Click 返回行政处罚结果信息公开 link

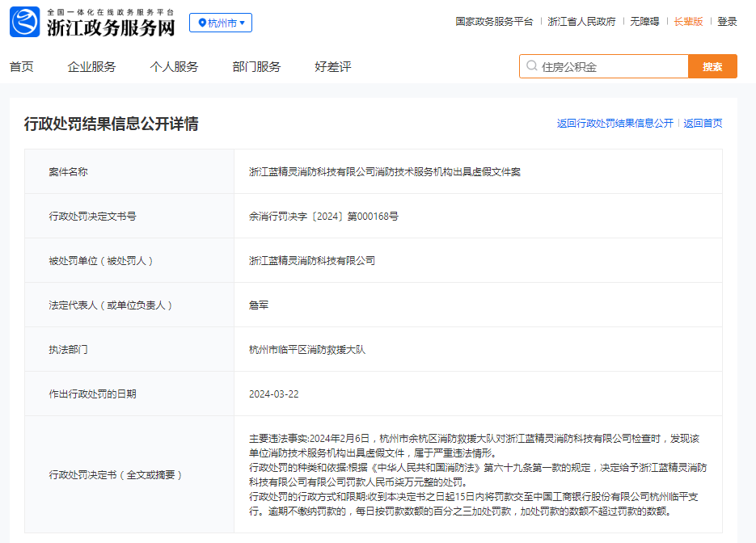coord(615,124)
